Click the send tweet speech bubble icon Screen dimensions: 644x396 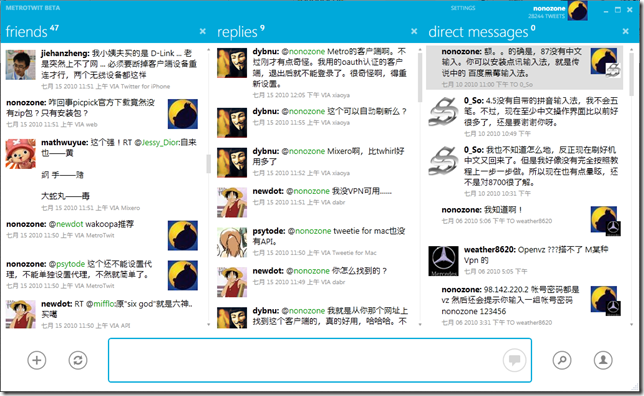click(x=514, y=360)
